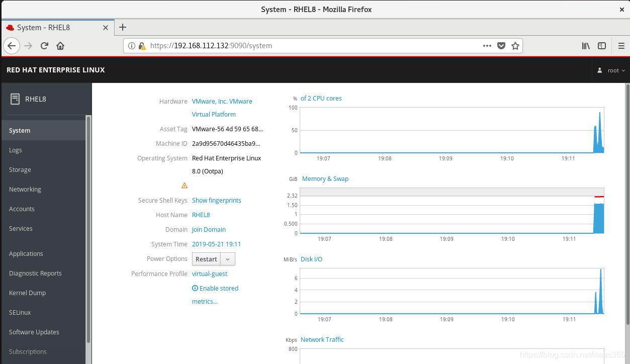Click the RHEL8 host server icon

(x=16, y=99)
